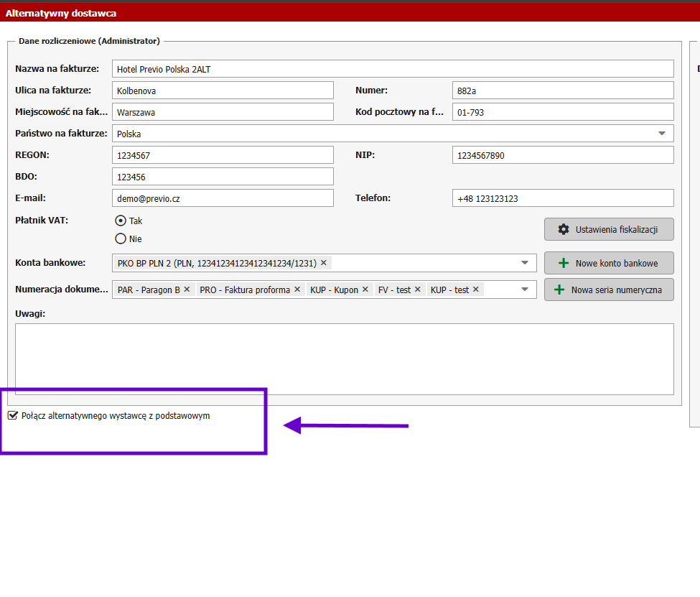Open the Konta bankowe dropdown arrow
The width and height of the screenshot is (700, 597).
525,263
